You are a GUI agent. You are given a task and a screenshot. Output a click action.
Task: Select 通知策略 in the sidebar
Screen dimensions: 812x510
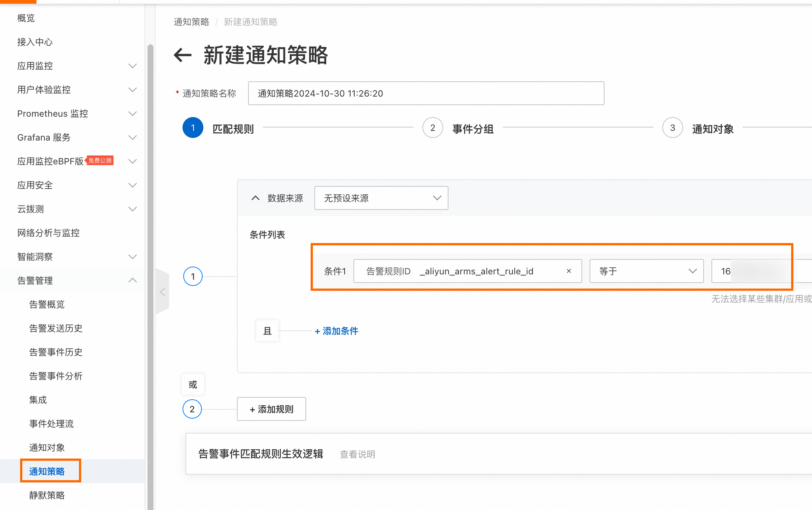click(47, 471)
